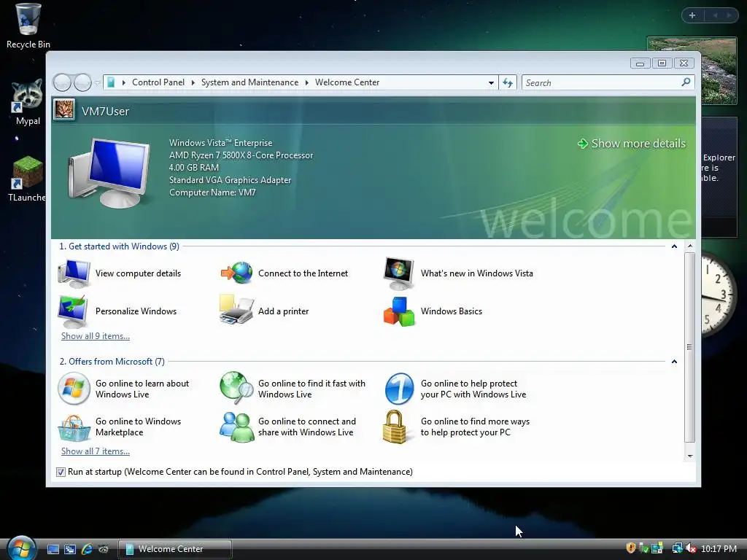
Task: Click the network connection tray icon
Action: [x=677, y=548]
